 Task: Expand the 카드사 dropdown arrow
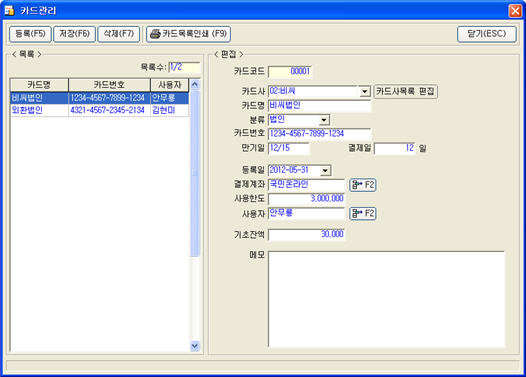365,92
